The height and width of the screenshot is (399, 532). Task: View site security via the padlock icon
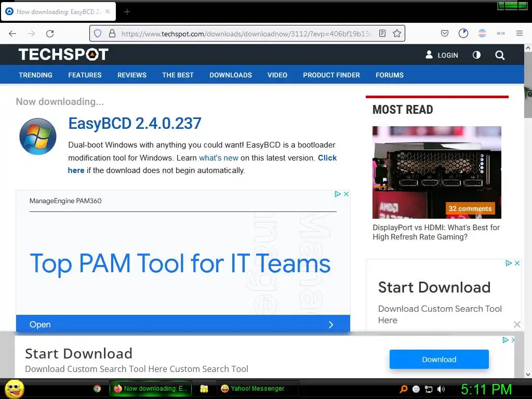coord(112,34)
